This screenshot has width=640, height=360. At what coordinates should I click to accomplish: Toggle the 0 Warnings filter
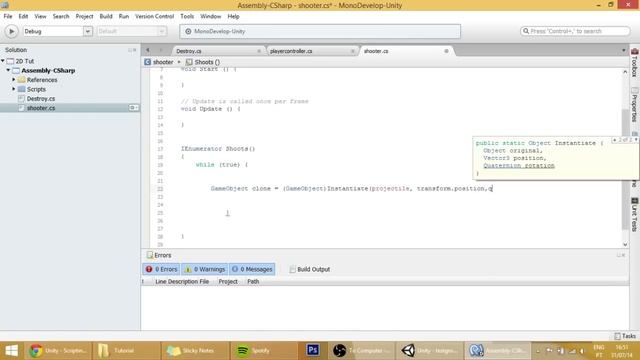(204, 269)
